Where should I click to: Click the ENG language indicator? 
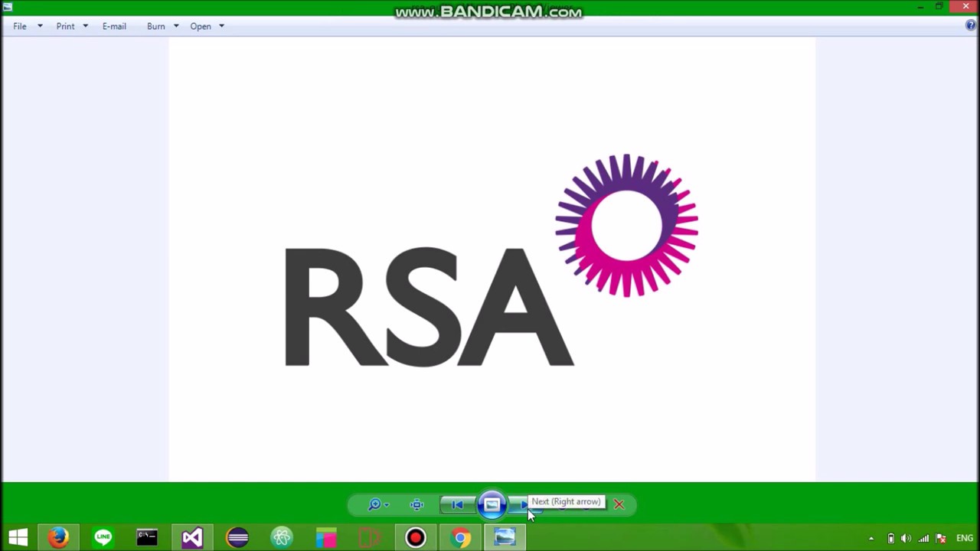pyautogui.click(x=965, y=539)
